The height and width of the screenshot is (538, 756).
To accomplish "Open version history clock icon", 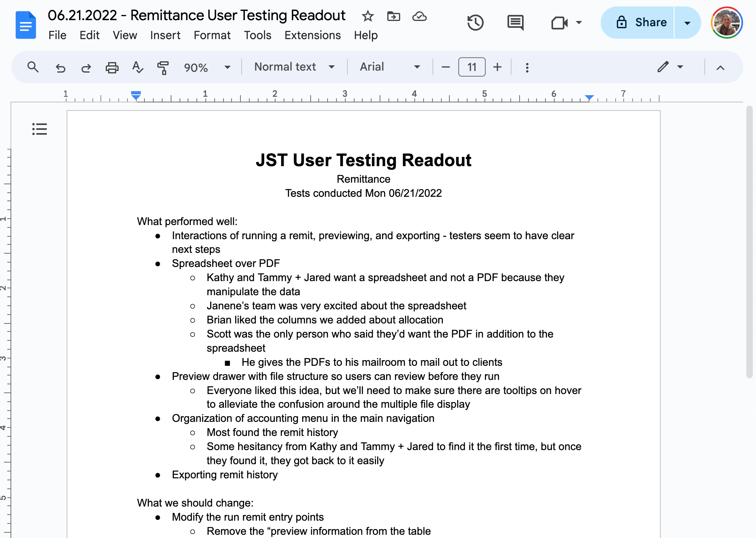I will click(475, 23).
